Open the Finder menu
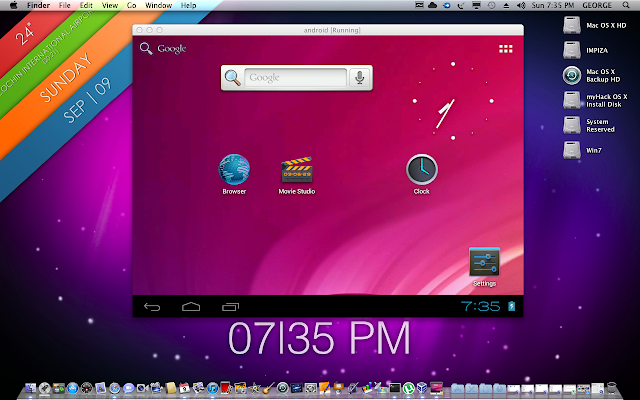The width and height of the screenshot is (640, 400). (x=38, y=5)
